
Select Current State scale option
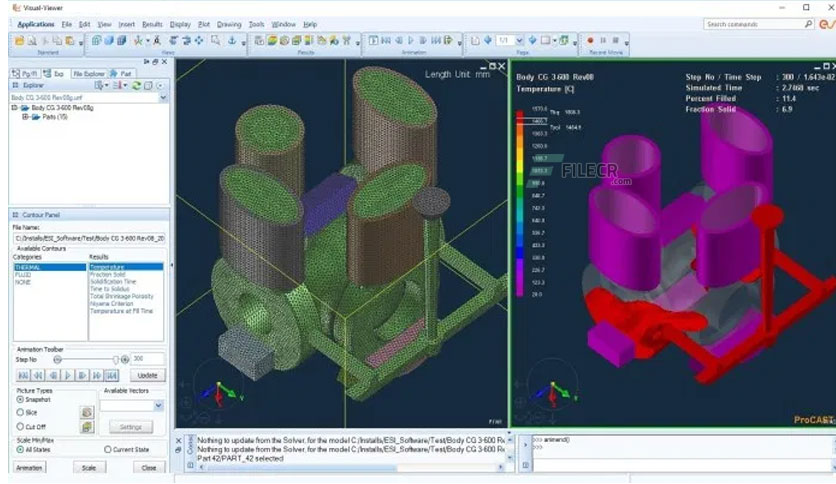pos(108,449)
